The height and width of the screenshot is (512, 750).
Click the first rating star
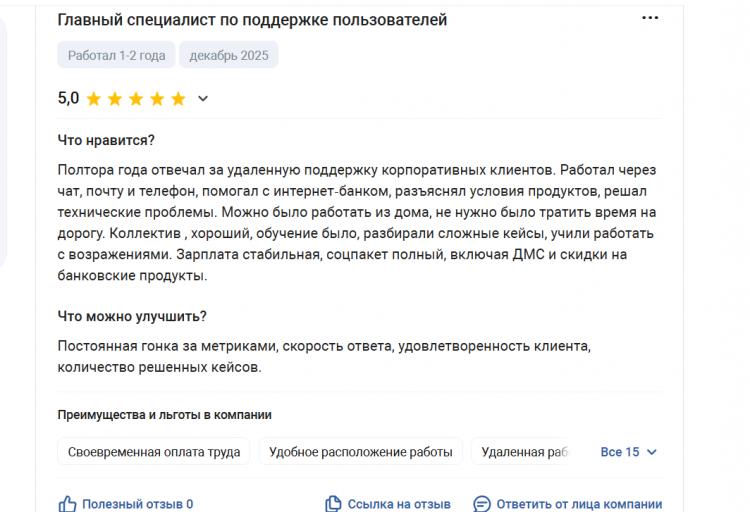[x=94, y=99]
